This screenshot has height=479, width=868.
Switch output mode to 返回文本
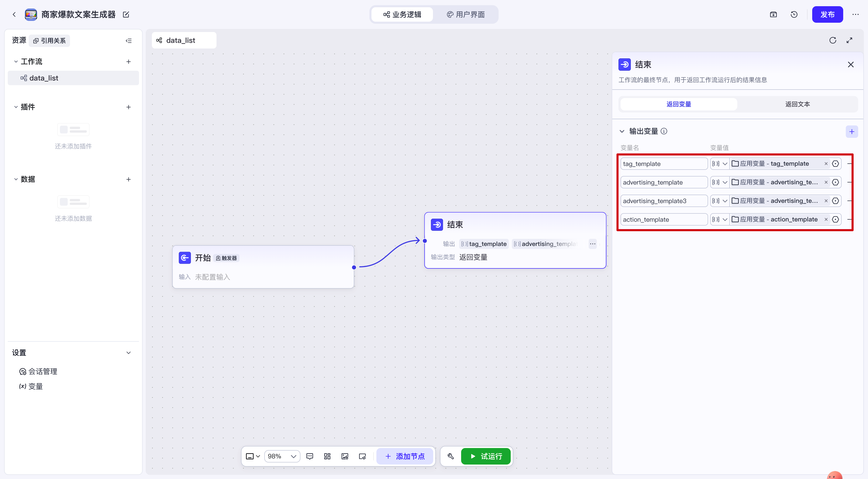797,104
